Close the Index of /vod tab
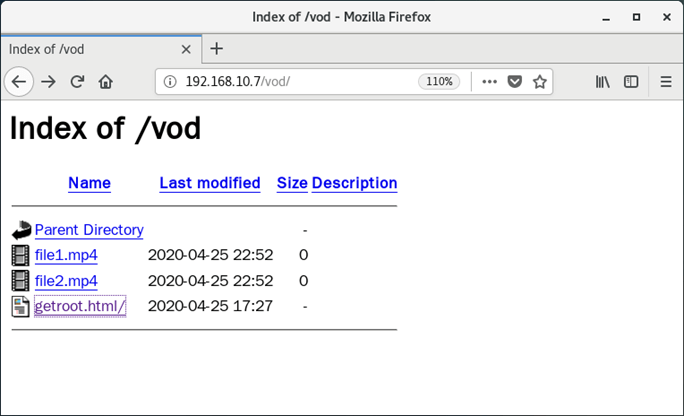684x416 pixels. [186, 49]
